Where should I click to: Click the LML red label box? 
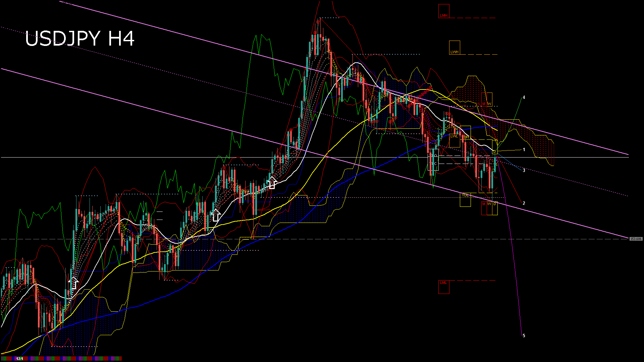point(443,287)
